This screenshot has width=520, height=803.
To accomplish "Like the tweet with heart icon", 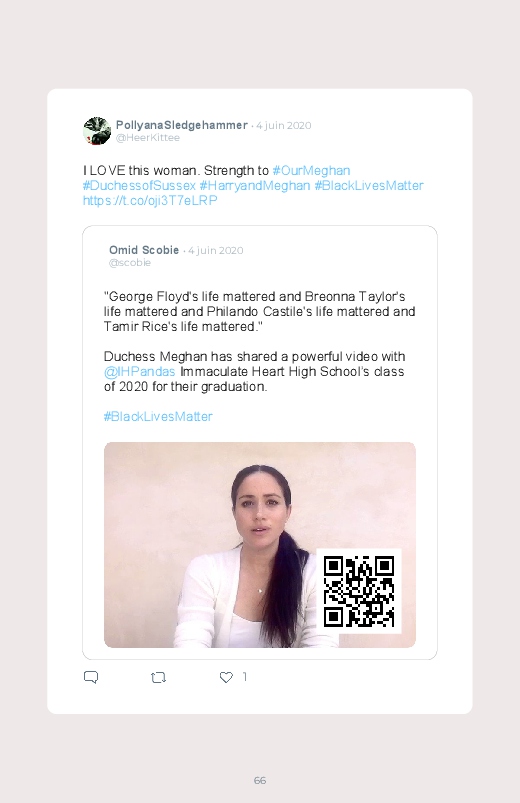I will pos(226,678).
